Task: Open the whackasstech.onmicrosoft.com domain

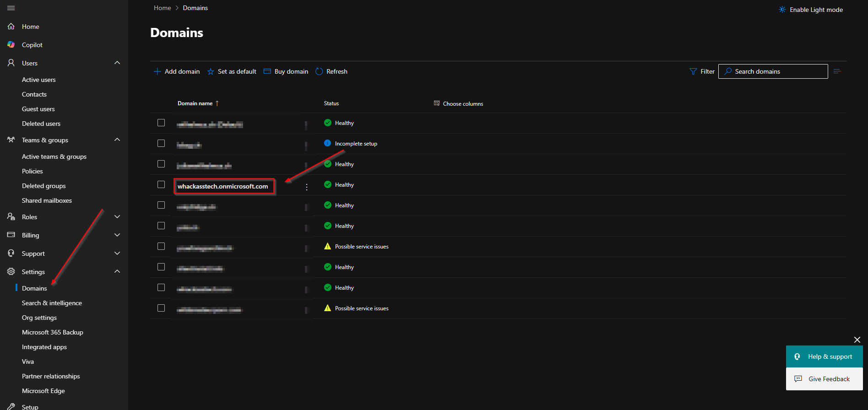Action: click(x=223, y=186)
